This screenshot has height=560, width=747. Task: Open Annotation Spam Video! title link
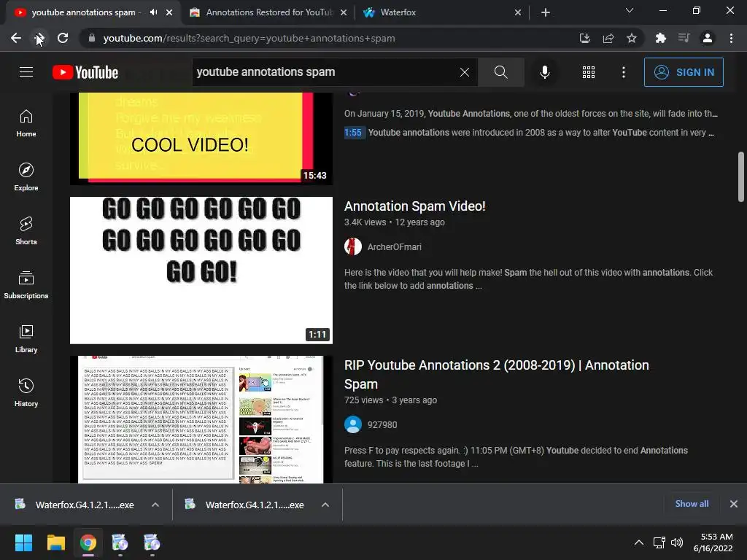[414, 206]
